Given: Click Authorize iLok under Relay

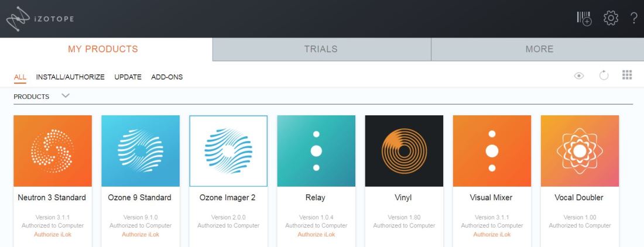Looking at the screenshot, I should (x=316, y=235).
